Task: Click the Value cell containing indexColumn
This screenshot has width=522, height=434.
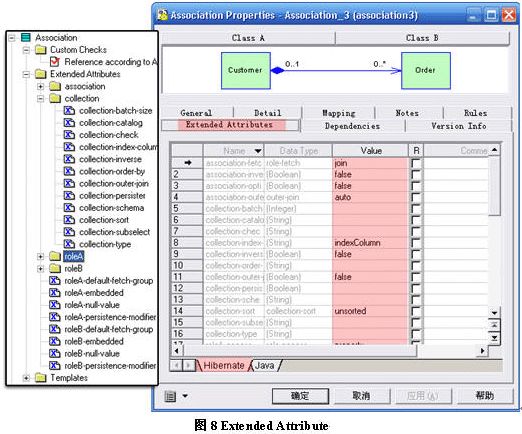Action: 370,243
